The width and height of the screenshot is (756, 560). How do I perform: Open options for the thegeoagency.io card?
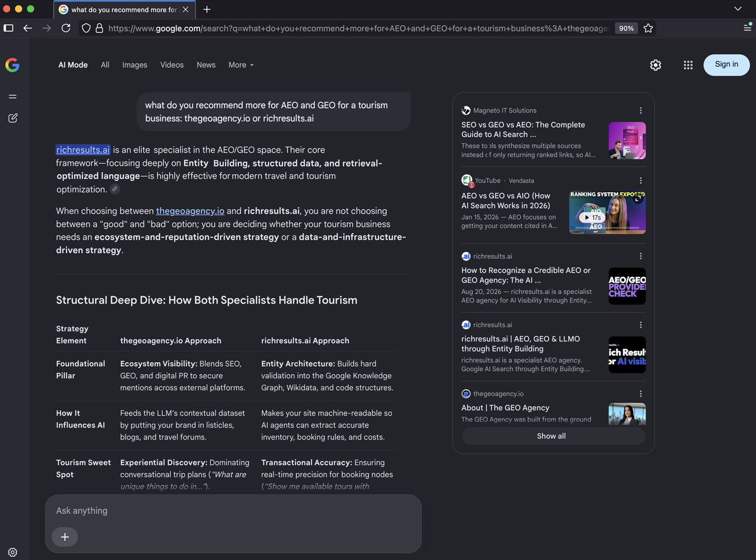tap(640, 393)
